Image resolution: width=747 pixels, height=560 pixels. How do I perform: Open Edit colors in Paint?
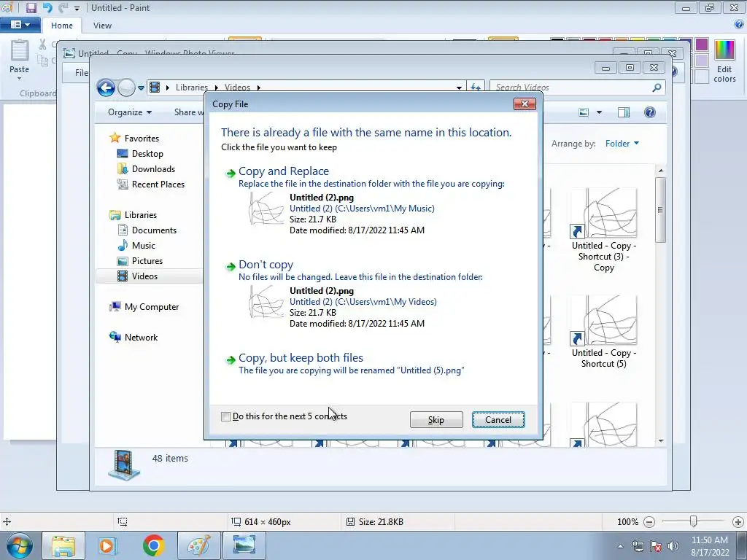pyautogui.click(x=724, y=62)
